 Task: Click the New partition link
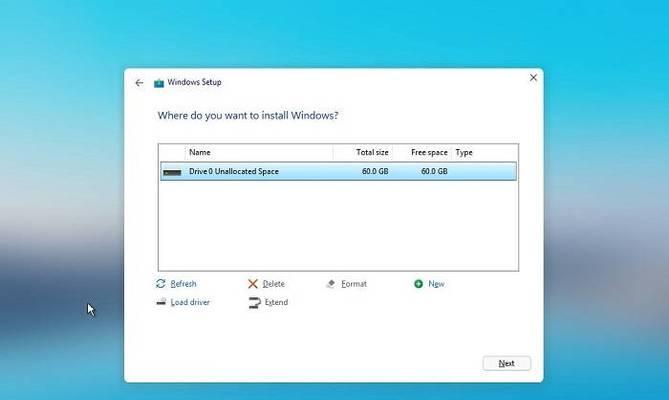436,284
